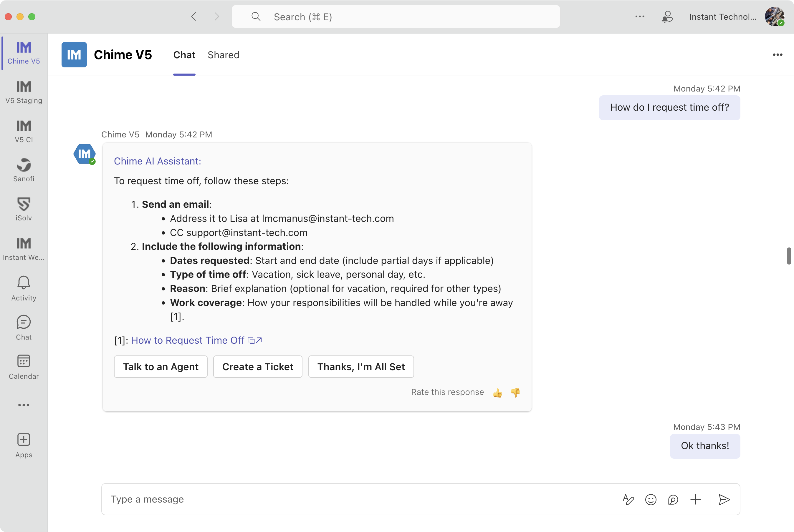Focus the Search field
Image resolution: width=794 pixels, height=532 pixels.
click(396, 16)
